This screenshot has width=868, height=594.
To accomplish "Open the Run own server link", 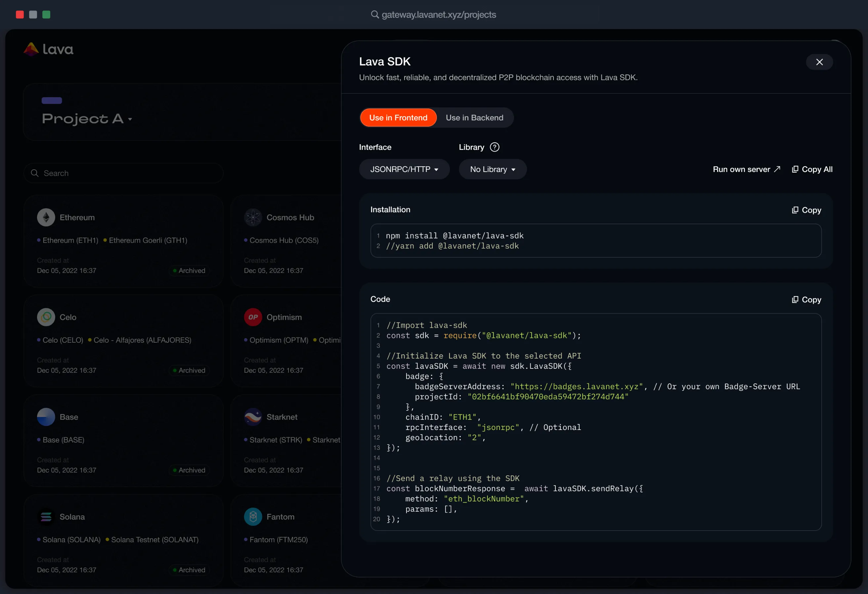I will [746, 169].
